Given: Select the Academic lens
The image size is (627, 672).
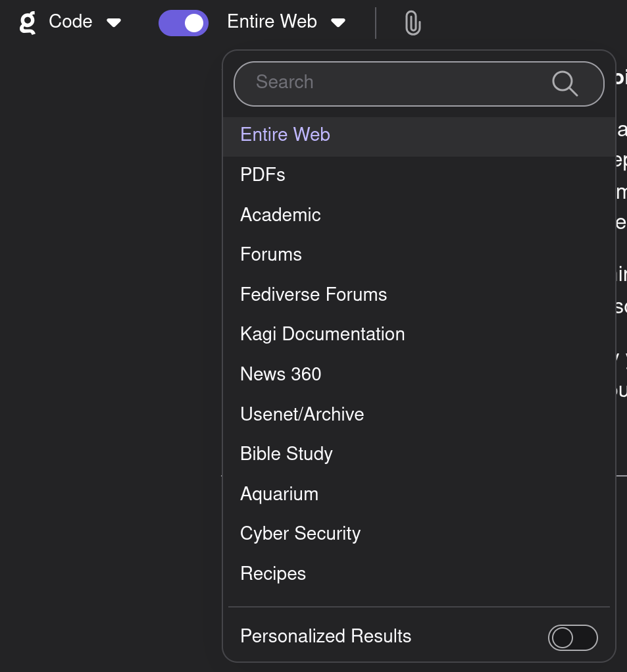Looking at the screenshot, I should pos(280,215).
